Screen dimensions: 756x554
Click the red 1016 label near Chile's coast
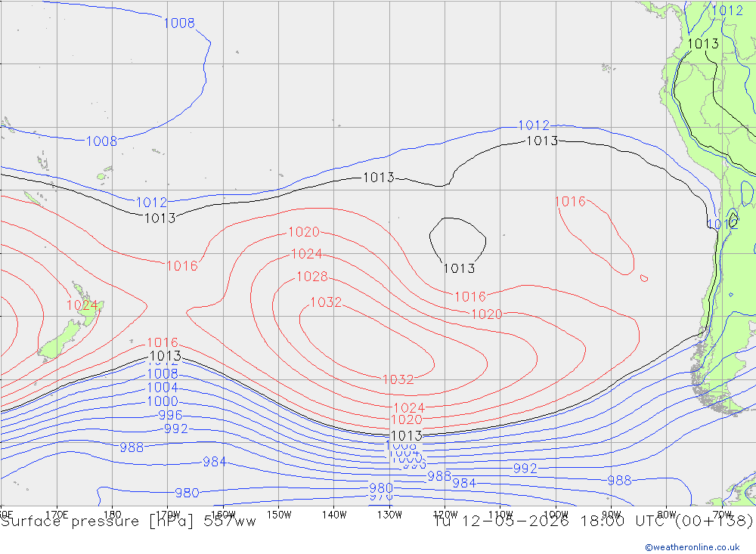click(x=570, y=202)
